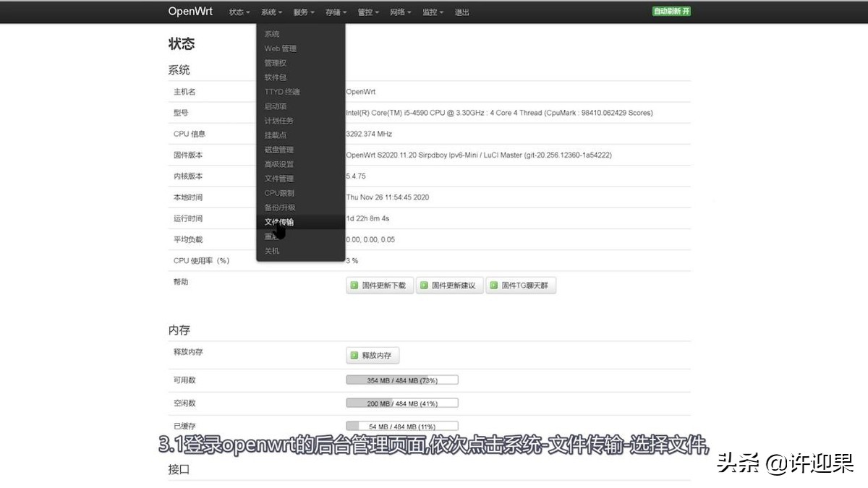Click the 可用数 memory usage progress bar
The width and height of the screenshot is (868, 488).
point(402,379)
